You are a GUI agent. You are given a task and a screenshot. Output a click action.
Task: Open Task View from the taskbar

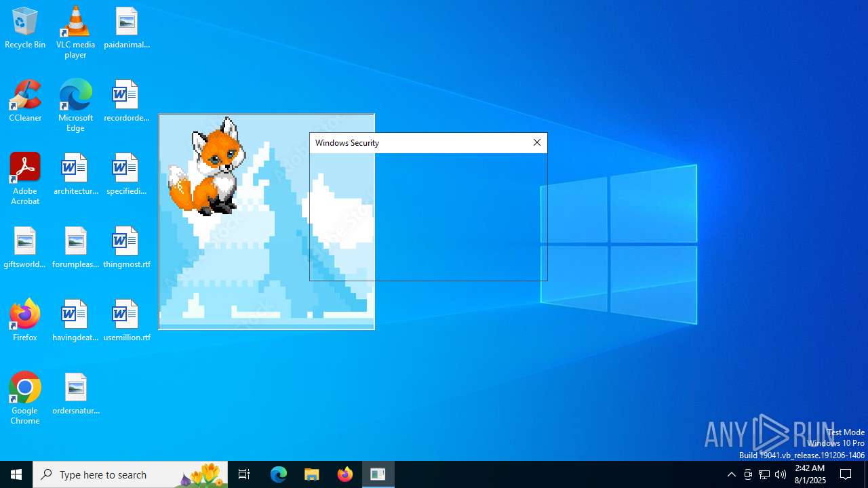(x=244, y=474)
